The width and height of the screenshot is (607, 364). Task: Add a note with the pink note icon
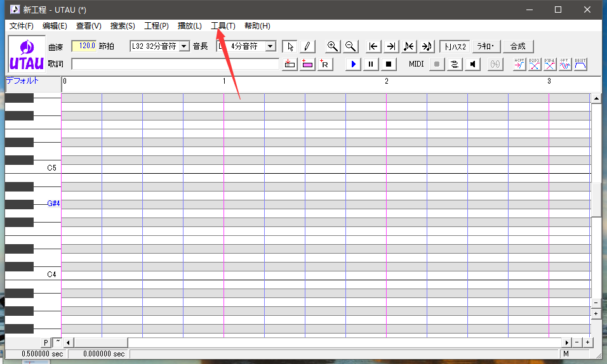[x=307, y=64]
